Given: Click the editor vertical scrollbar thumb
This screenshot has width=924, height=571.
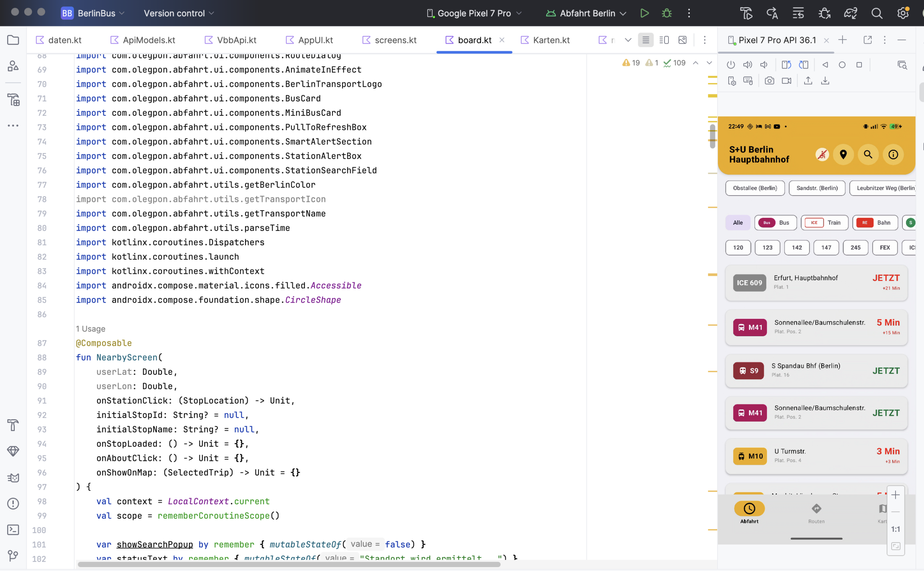Looking at the screenshot, I should pyautogui.click(x=712, y=136).
